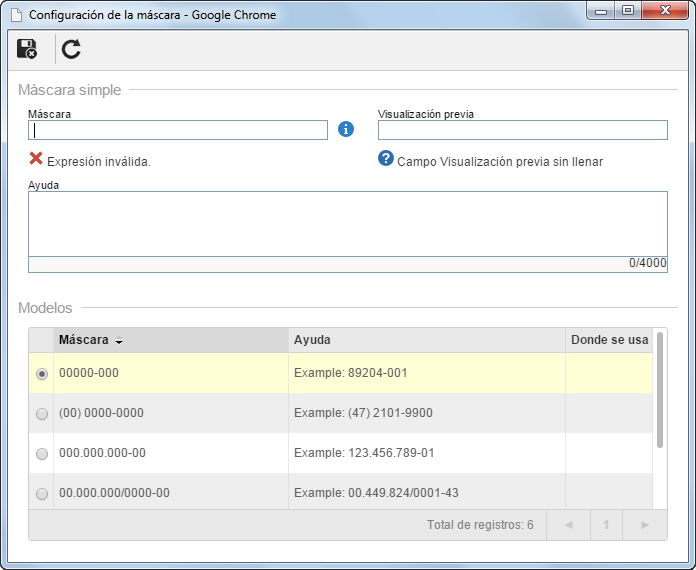The height and width of the screenshot is (570, 696).
Task: Click the text Example: 00.449.824/0001-43
Action: tap(376, 493)
